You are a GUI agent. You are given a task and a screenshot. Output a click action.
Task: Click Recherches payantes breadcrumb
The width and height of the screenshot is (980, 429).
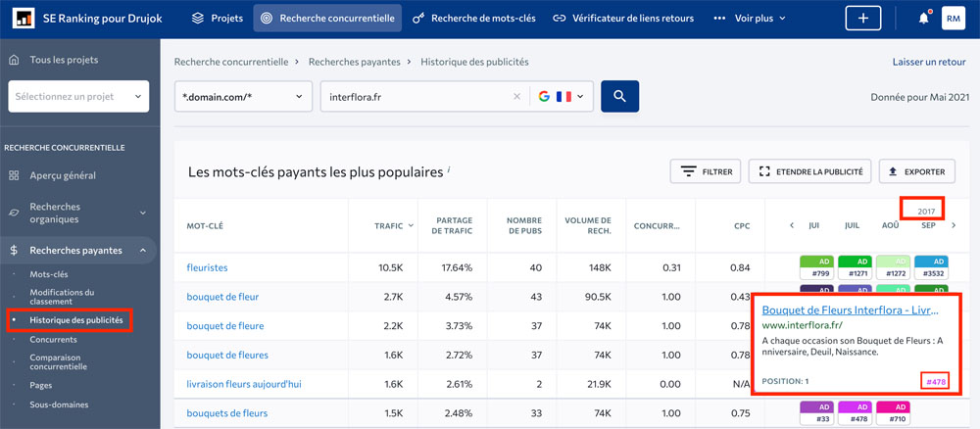tap(355, 62)
